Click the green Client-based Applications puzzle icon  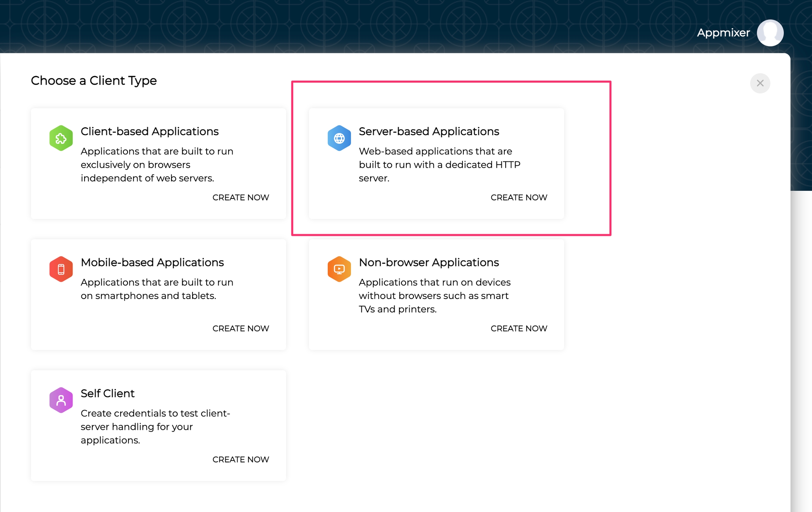tap(61, 138)
